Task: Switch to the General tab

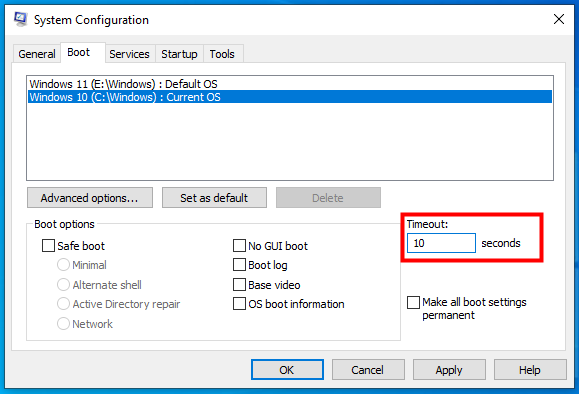Action: pos(37,54)
